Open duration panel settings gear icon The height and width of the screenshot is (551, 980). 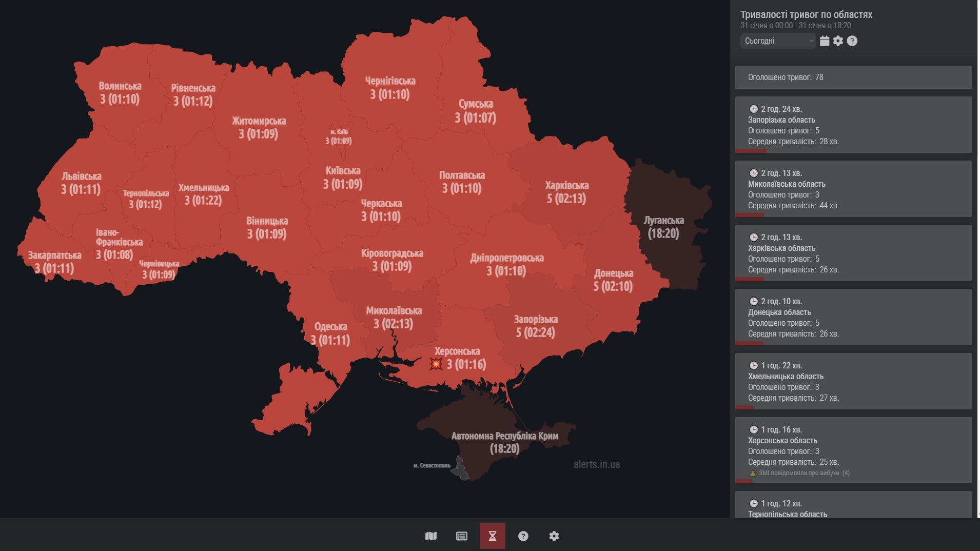coord(838,41)
